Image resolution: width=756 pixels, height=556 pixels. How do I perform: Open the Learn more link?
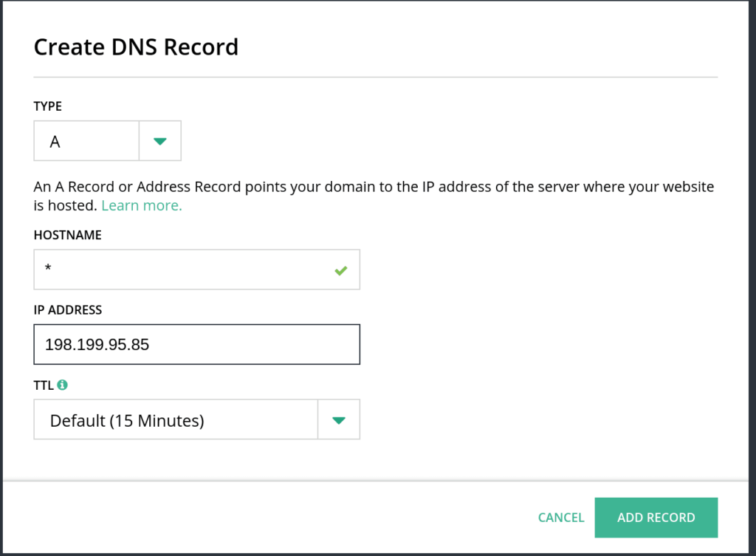(142, 205)
